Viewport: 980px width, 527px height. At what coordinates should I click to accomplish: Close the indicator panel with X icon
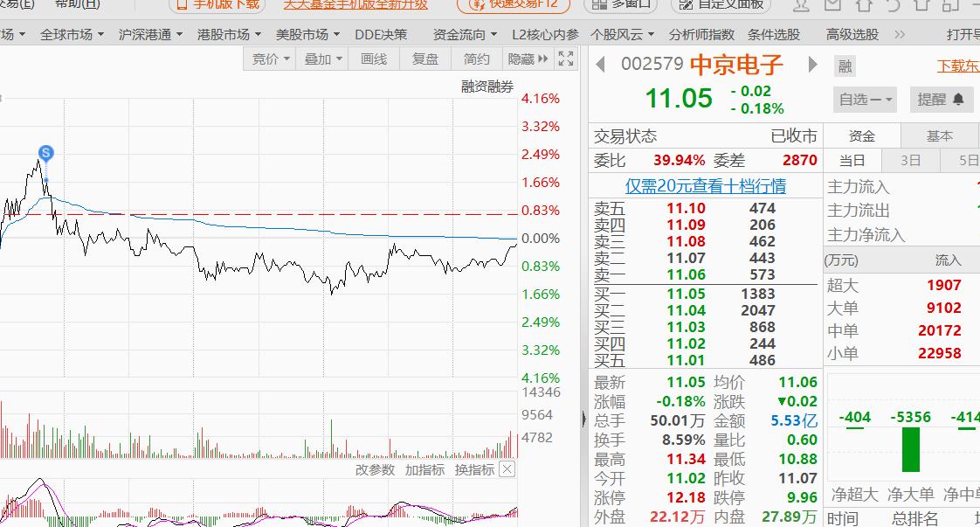coord(507,469)
